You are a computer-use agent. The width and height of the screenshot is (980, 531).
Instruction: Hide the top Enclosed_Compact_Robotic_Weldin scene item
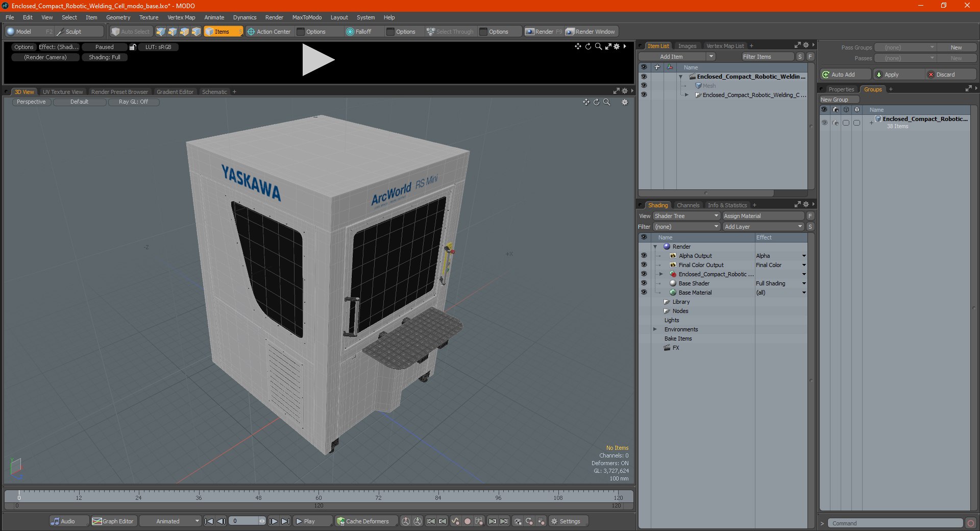coord(644,77)
